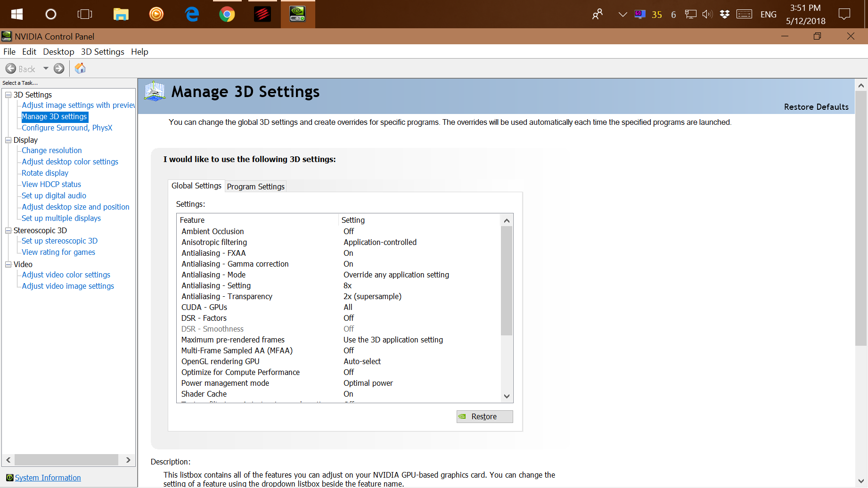The height and width of the screenshot is (488, 868).
Task: Click settings list scroll-up arrow
Action: click(x=507, y=220)
